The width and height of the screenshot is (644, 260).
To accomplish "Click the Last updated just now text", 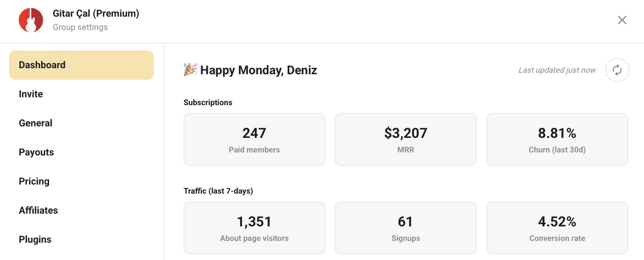I will click(557, 71).
